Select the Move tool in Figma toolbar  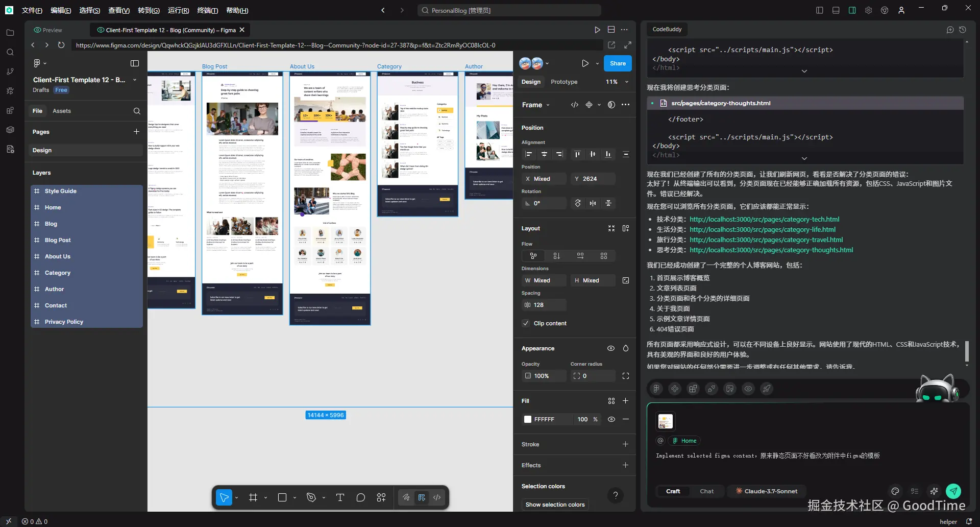click(224, 497)
